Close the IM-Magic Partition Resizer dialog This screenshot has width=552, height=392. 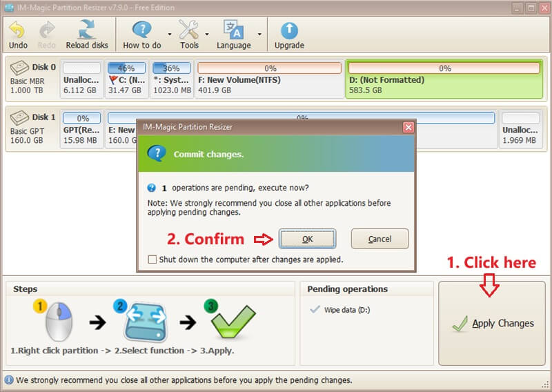408,127
